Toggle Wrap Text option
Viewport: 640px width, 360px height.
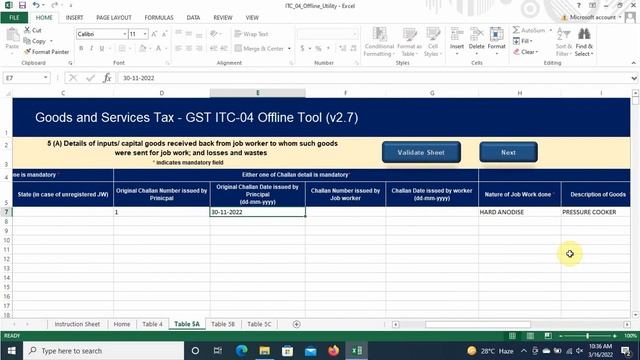tap(251, 34)
